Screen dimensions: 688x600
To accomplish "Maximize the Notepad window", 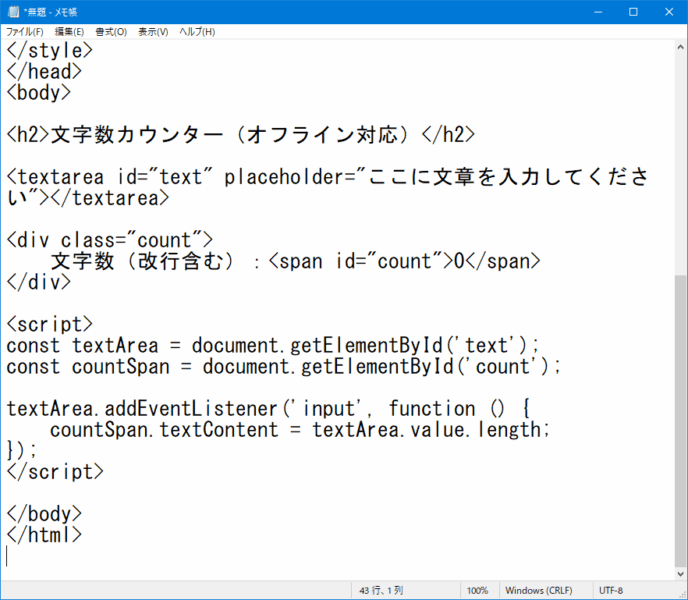I will pos(633,12).
